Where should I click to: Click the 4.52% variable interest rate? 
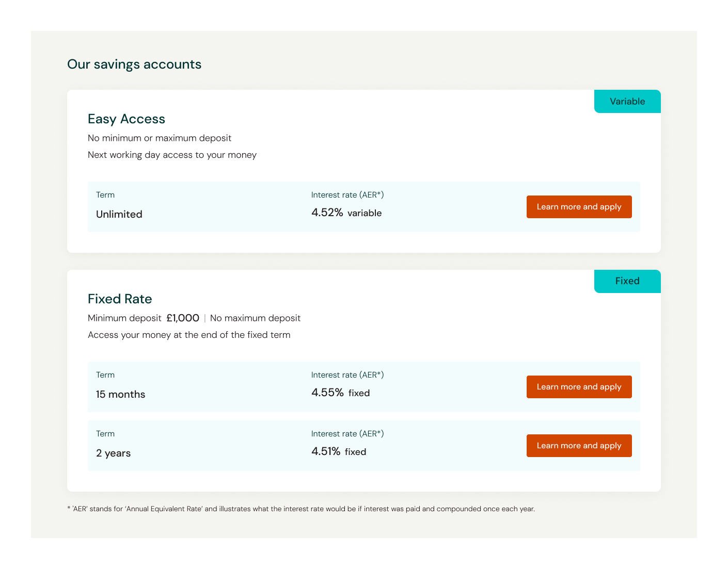click(x=346, y=213)
